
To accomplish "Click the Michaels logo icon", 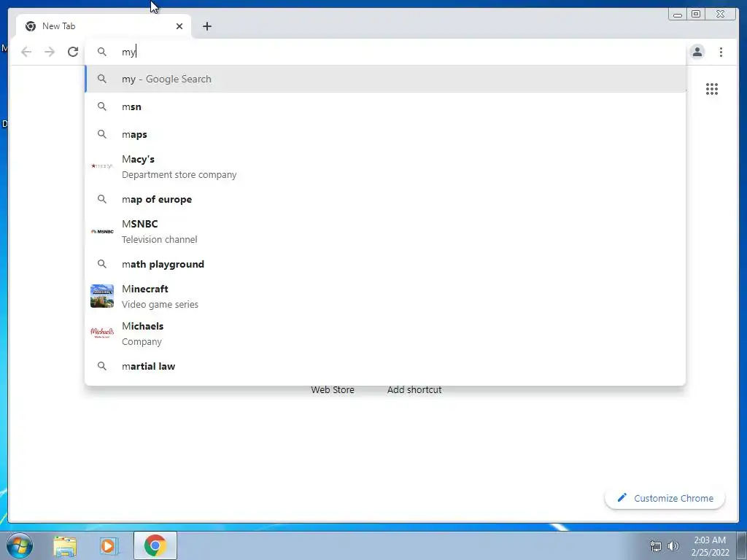I will point(102,332).
